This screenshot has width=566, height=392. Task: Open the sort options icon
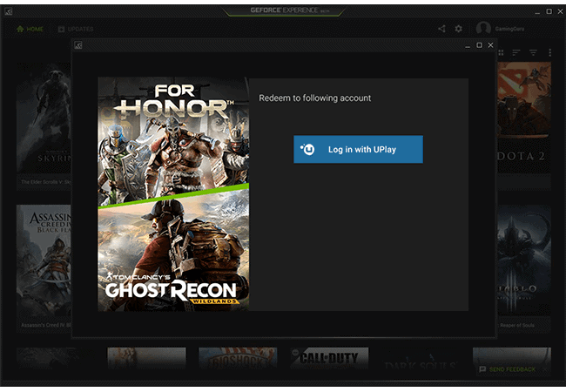pyautogui.click(x=516, y=53)
